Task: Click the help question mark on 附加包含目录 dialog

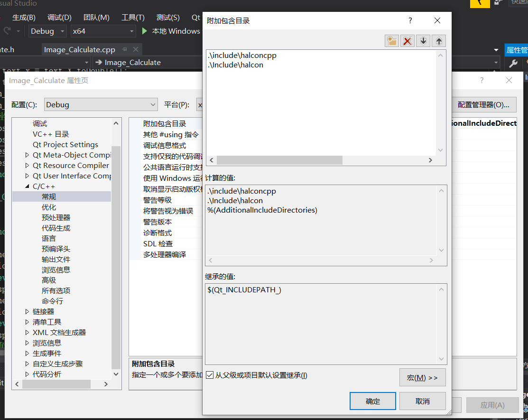Action: point(410,20)
